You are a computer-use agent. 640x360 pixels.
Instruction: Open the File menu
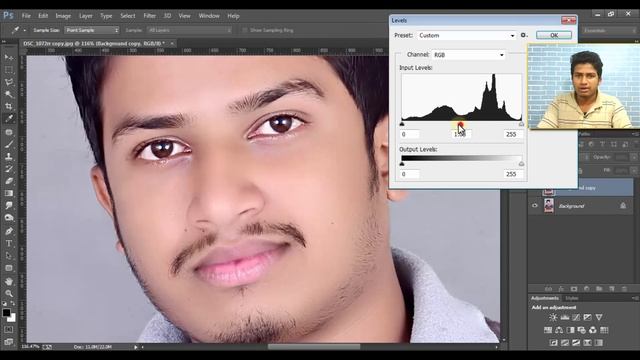pyautogui.click(x=26, y=16)
